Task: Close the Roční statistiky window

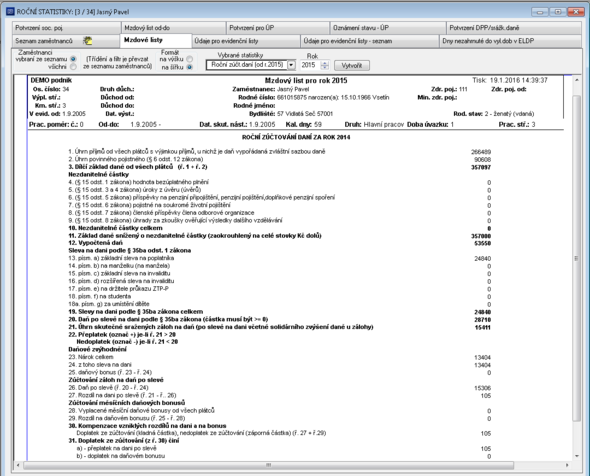Action: coord(576,12)
